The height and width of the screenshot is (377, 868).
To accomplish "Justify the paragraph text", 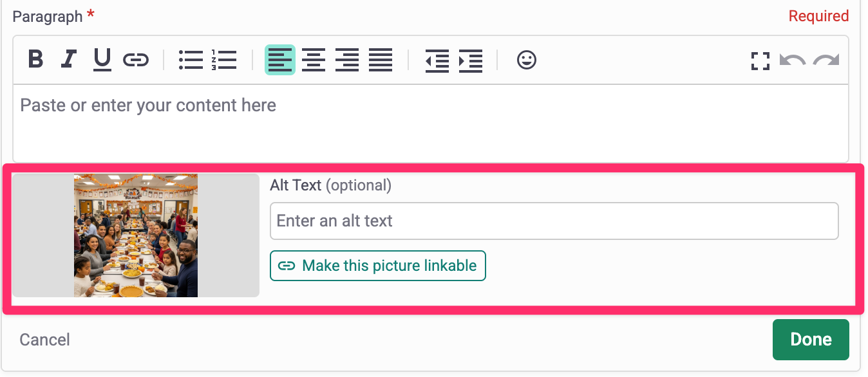I will click(x=381, y=60).
